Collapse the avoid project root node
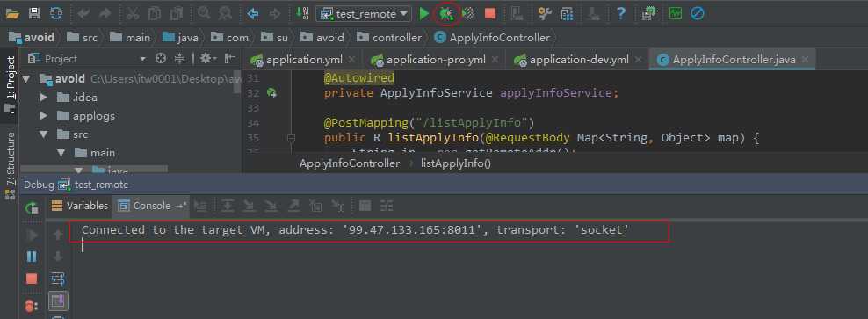 click(x=26, y=79)
